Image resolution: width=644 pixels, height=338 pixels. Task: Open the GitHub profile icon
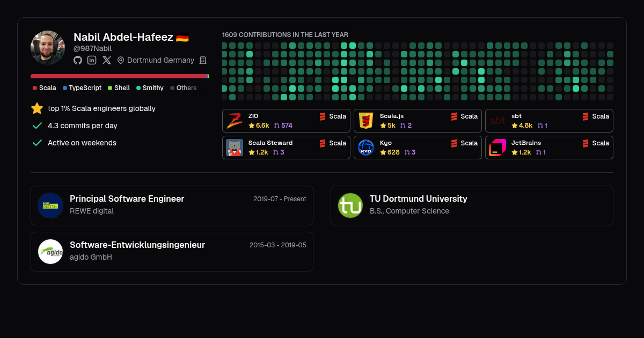(78, 60)
